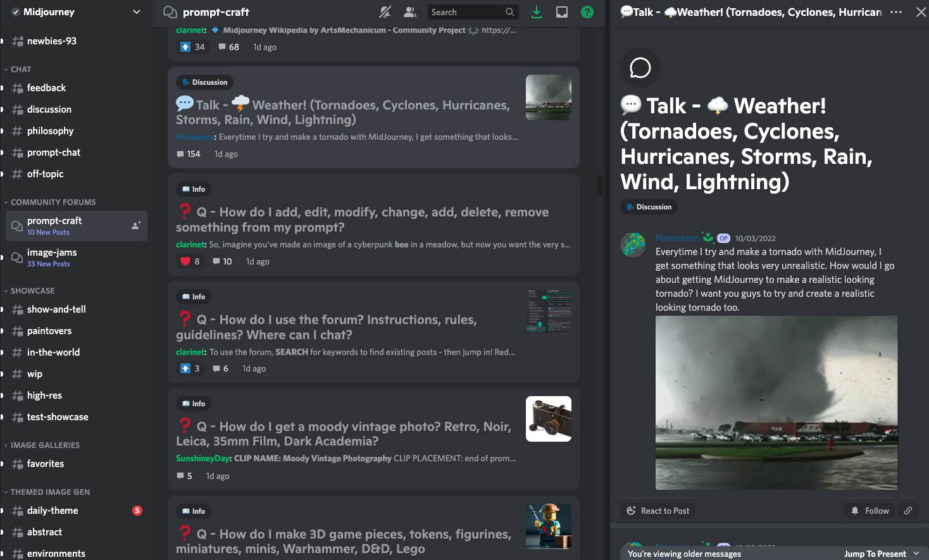The image size is (929, 560).
Task: Click the React to Post button
Action: click(x=658, y=511)
